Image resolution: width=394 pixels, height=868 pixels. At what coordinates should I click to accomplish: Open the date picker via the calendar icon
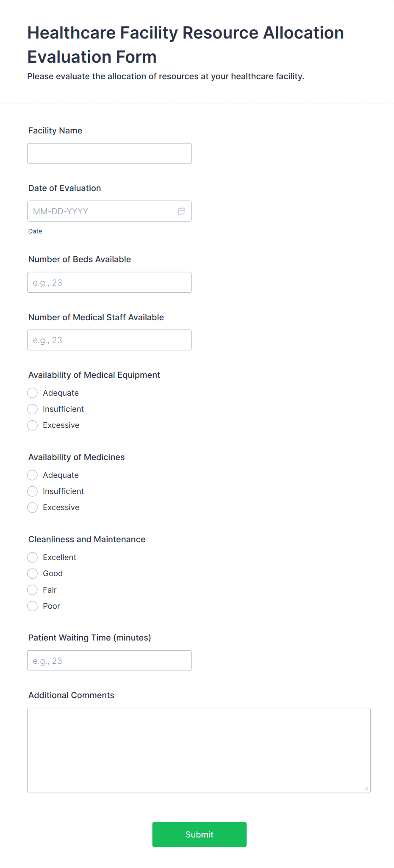(182, 211)
